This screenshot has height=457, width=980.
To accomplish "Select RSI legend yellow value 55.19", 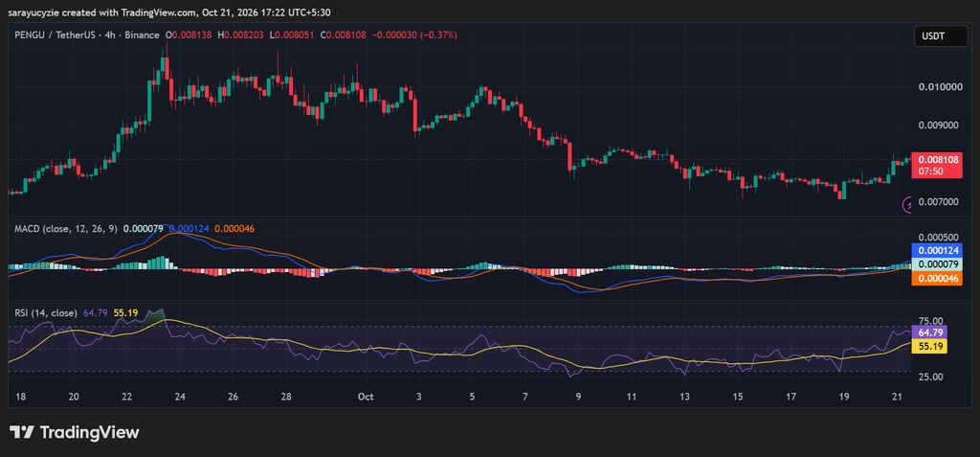I will (x=125, y=312).
